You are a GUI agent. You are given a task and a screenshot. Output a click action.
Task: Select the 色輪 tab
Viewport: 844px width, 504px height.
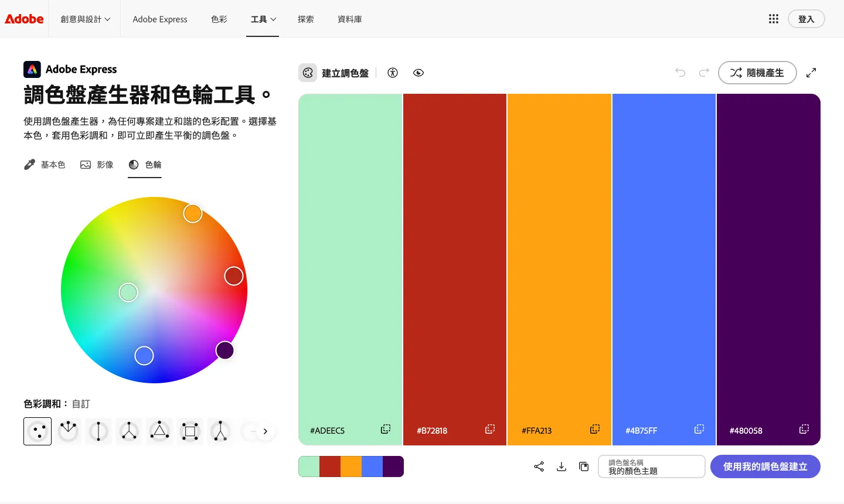[x=145, y=165]
